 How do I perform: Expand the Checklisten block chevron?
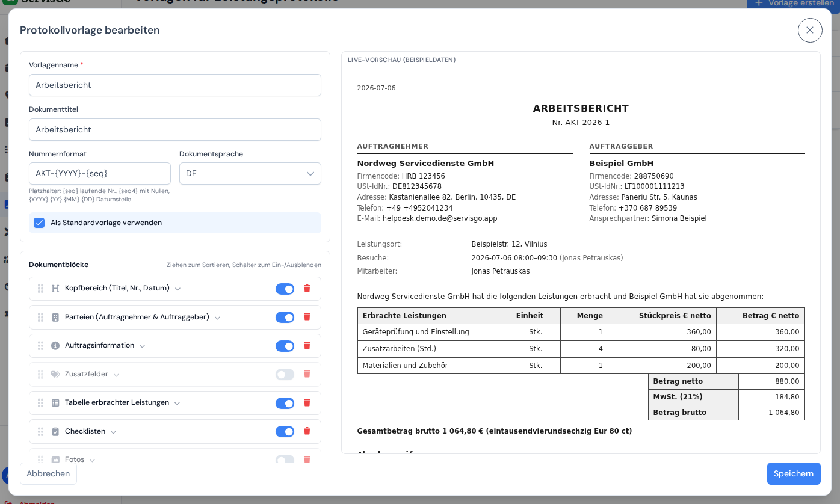tap(113, 432)
